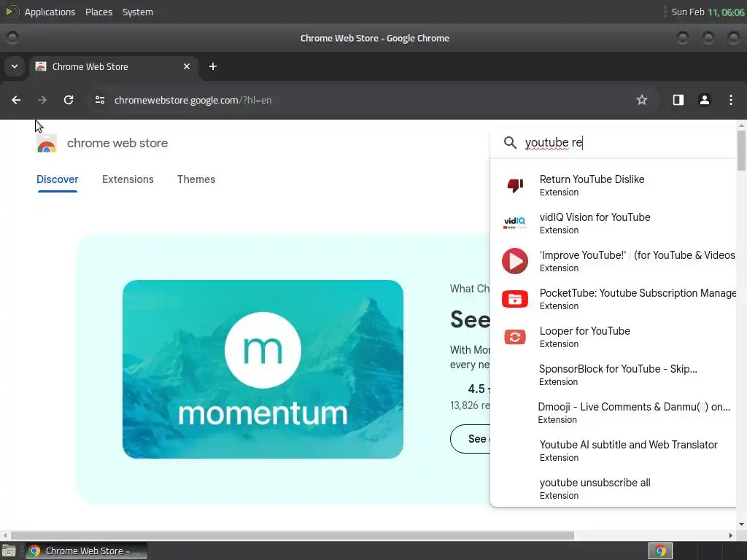This screenshot has width=747, height=560.
Task: Click the vidIQ extension icon
Action: point(515,223)
